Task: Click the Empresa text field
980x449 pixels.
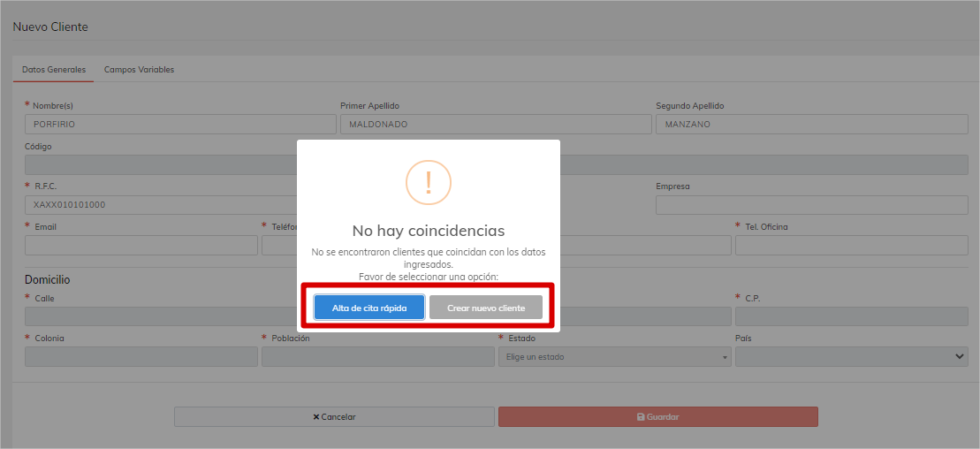Action: coord(811,205)
